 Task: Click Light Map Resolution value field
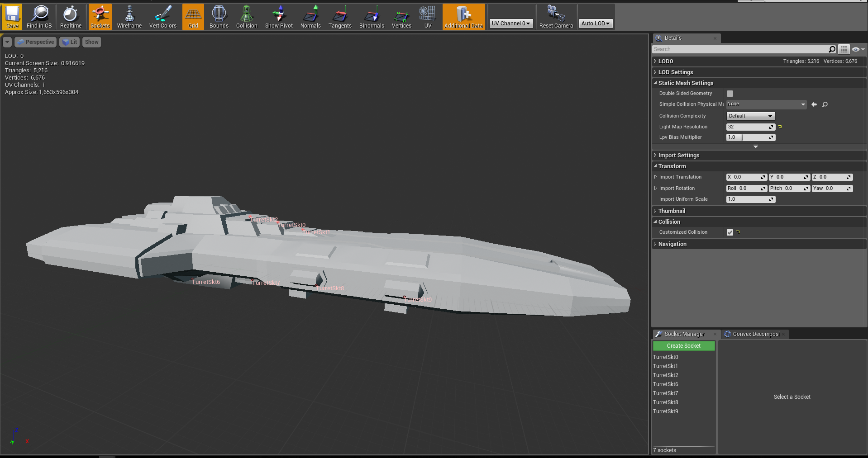(751, 127)
